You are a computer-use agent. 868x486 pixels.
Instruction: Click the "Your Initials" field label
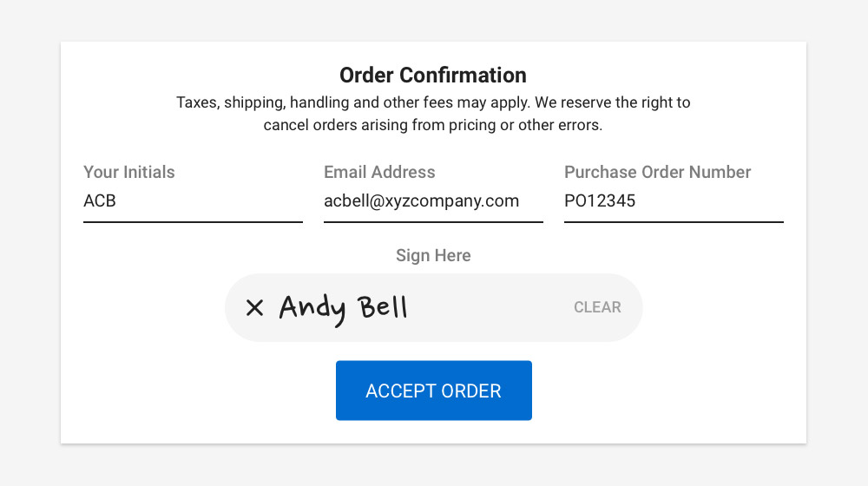coord(129,172)
